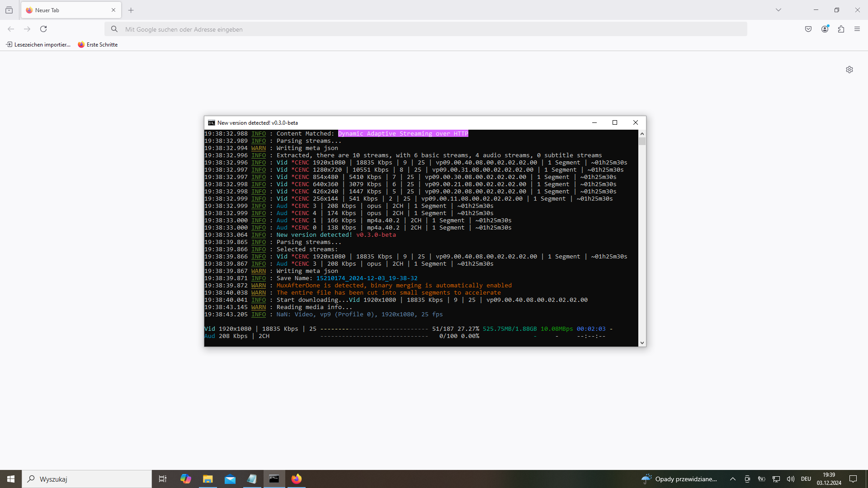Click the new tab page settings gear
Viewport: 868px width, 488px height.
[849, 70]
